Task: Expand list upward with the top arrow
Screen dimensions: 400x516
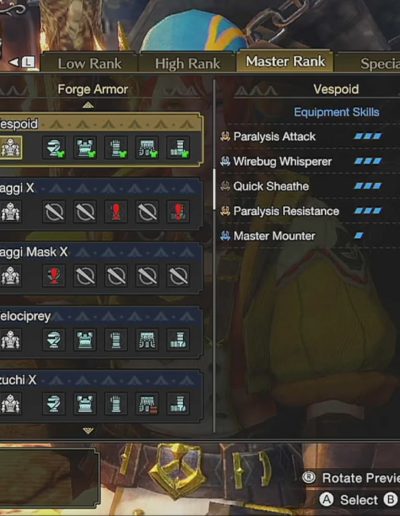Action: [x=88, y=105]
